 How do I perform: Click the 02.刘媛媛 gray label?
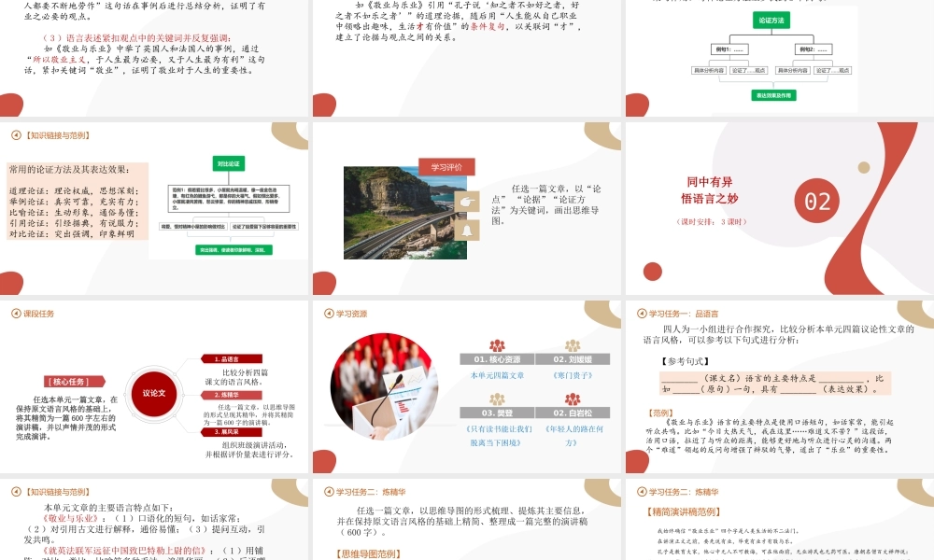pos(573,359)
